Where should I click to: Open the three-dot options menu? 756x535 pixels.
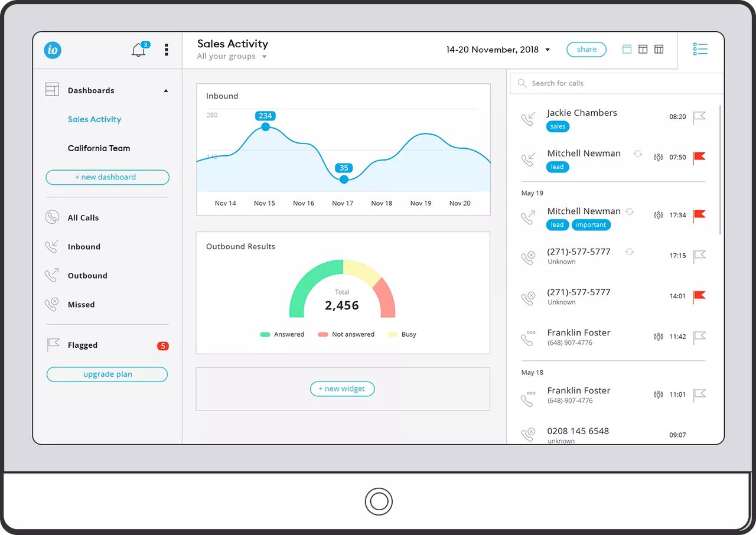(167, 50)
